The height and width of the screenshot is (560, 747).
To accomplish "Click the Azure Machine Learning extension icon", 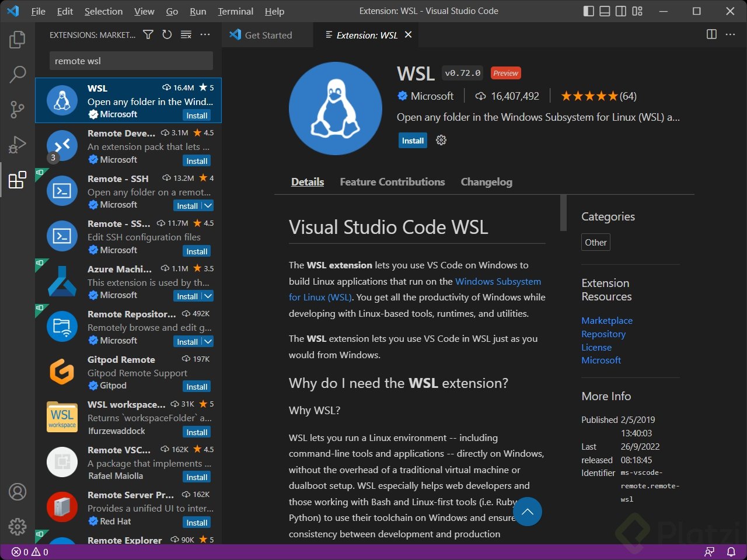I will click(62, 281).
